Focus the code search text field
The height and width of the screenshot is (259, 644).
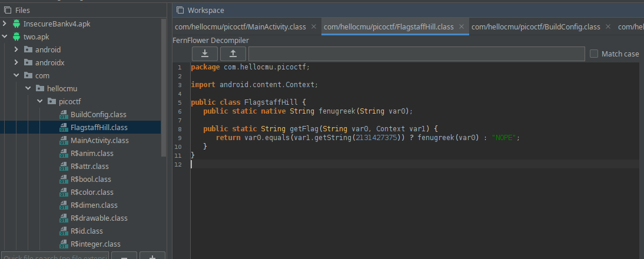tap(416, 54)
